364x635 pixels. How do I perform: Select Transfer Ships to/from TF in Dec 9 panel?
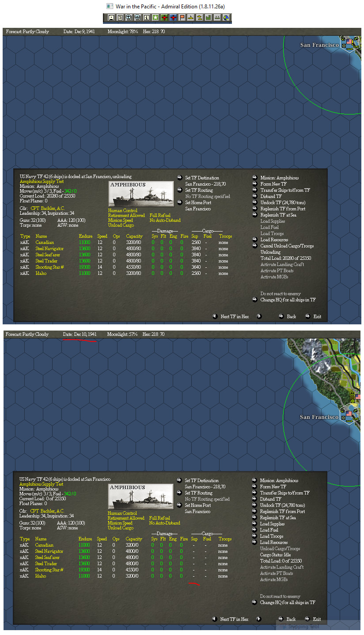pos(285,190)
